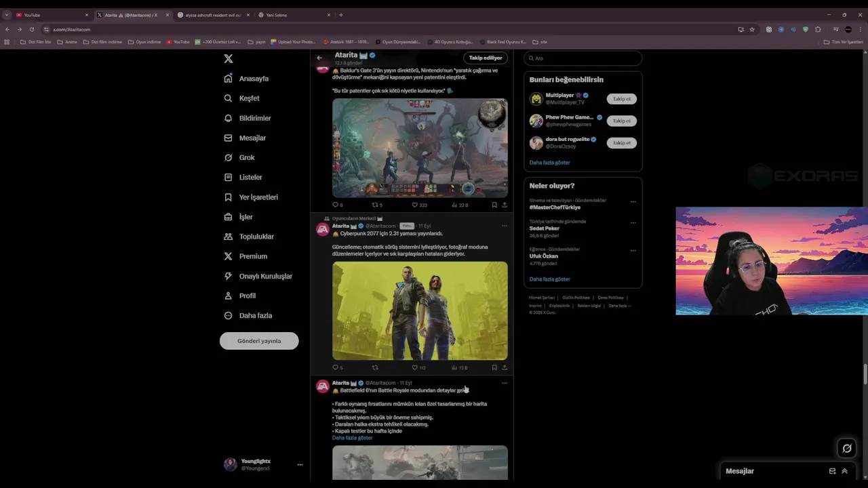The height and width of the screenshot is (488, 868).
Task: Open İşler from the sidebar
Action: click(x=239, y=217)
